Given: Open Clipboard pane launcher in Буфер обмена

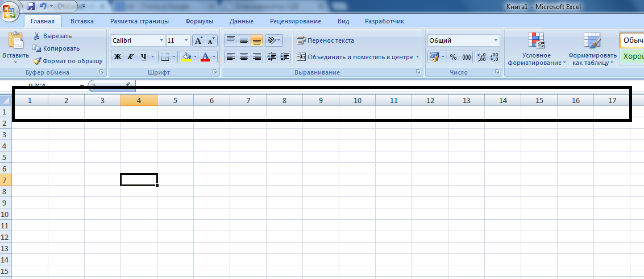Looking at the screenshot, I should tap(101, 72).
